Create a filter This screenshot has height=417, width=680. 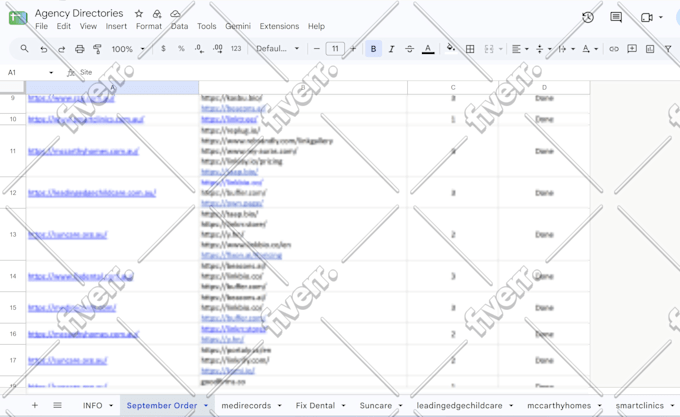tap(668, 49)
